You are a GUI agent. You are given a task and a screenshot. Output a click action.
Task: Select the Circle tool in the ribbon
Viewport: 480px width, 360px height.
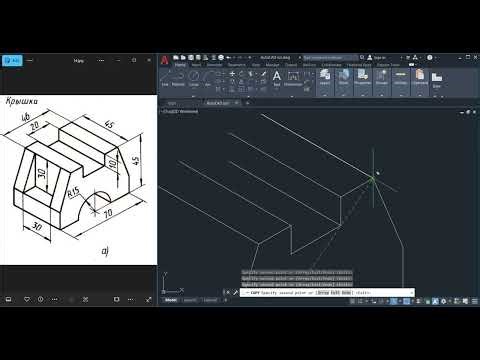coord(194,79)
